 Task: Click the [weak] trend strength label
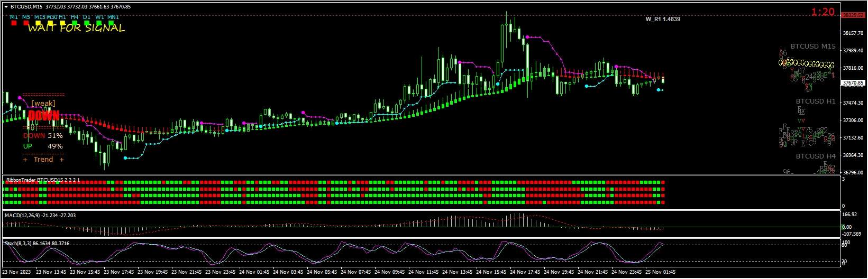(43, 104)
